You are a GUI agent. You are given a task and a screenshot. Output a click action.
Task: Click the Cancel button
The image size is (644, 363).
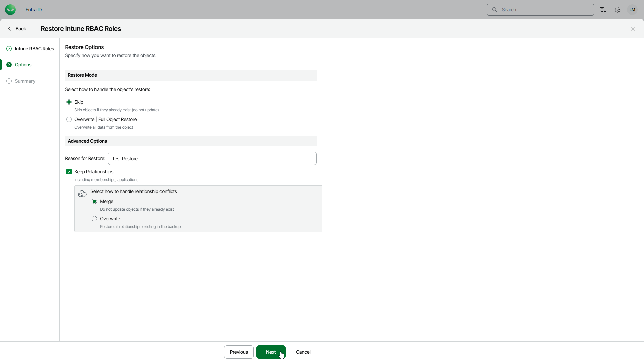(303, 352)
